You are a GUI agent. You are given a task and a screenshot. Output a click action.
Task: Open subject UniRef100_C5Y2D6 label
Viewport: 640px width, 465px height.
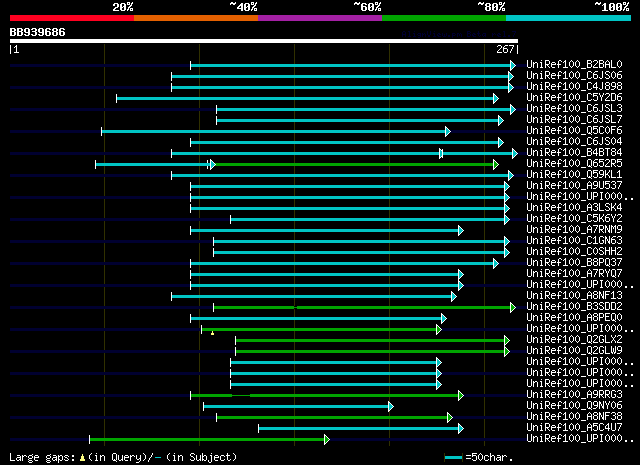(574, 98)
